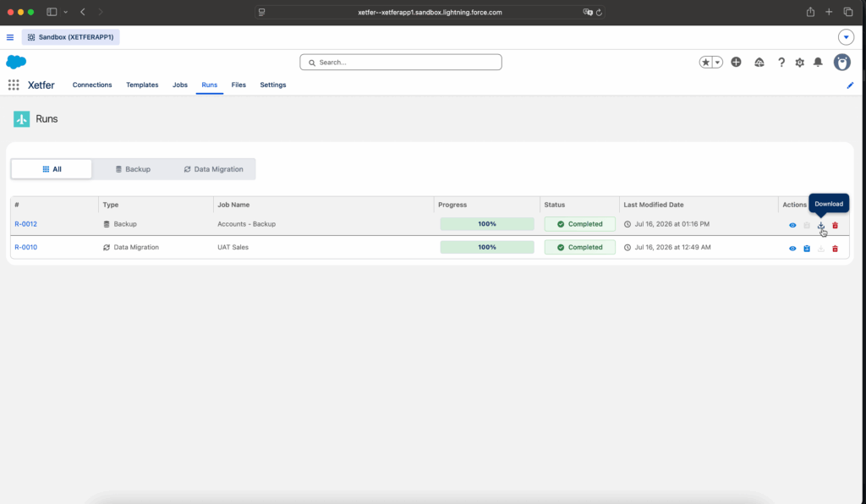Screen dimensions: 866x504
Task: Open the Sandbox (XETFERAPP1) tab
Action: point(71,37)
